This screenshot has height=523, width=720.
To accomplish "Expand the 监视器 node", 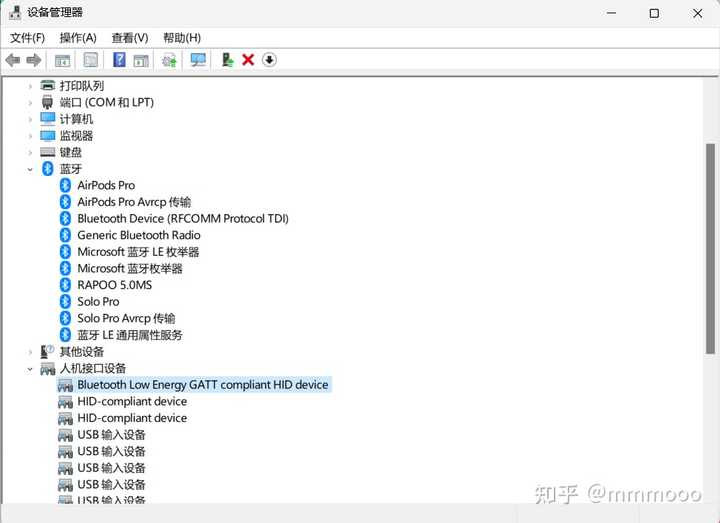I will click(x=30, y=136).
